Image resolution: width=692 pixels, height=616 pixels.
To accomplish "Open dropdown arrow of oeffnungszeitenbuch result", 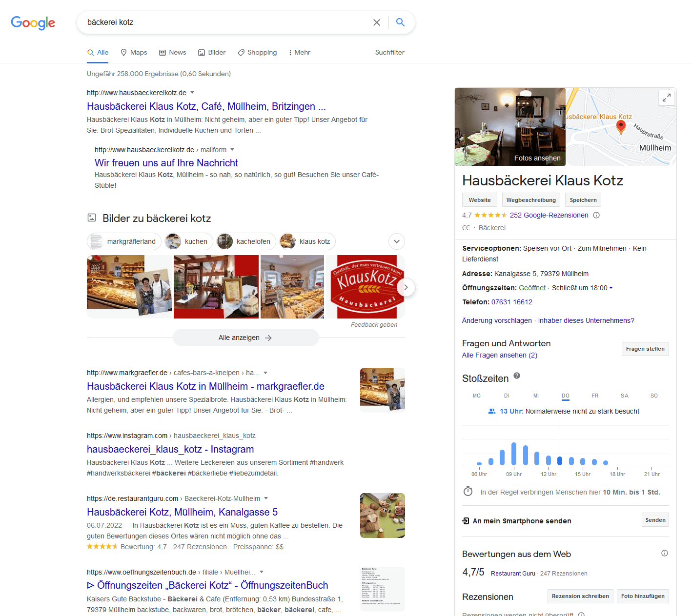I will click(x=262, y=572).
